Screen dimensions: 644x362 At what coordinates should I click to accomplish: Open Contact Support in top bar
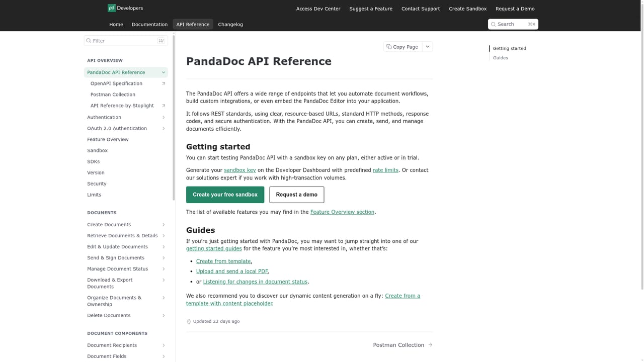(x=421, y=9)
